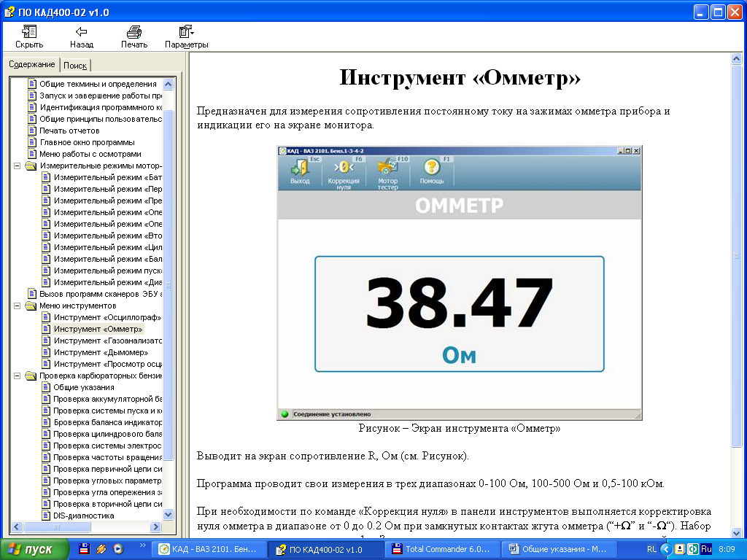Collapse the Проверка карбюраторных бензин folder
Viewport: 747px width, 560px height.
pos(18,376)
